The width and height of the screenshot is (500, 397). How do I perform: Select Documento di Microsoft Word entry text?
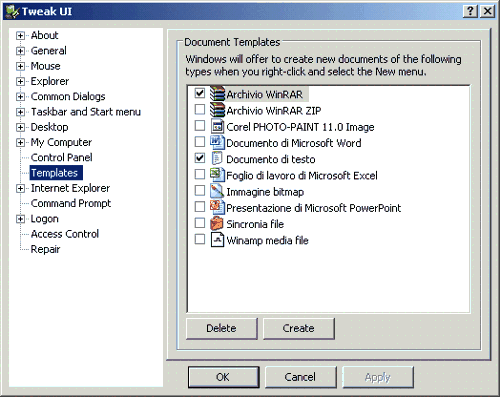[x=294, y=143]
